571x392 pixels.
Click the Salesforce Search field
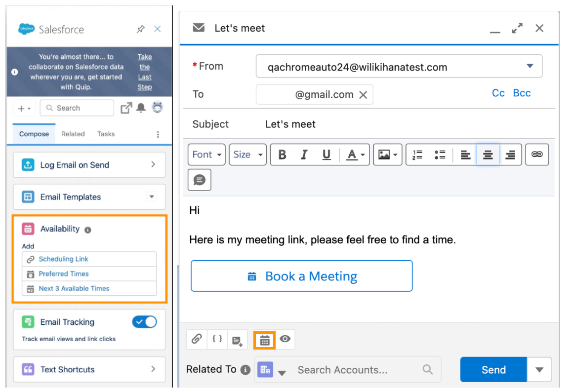pos(77,108)
